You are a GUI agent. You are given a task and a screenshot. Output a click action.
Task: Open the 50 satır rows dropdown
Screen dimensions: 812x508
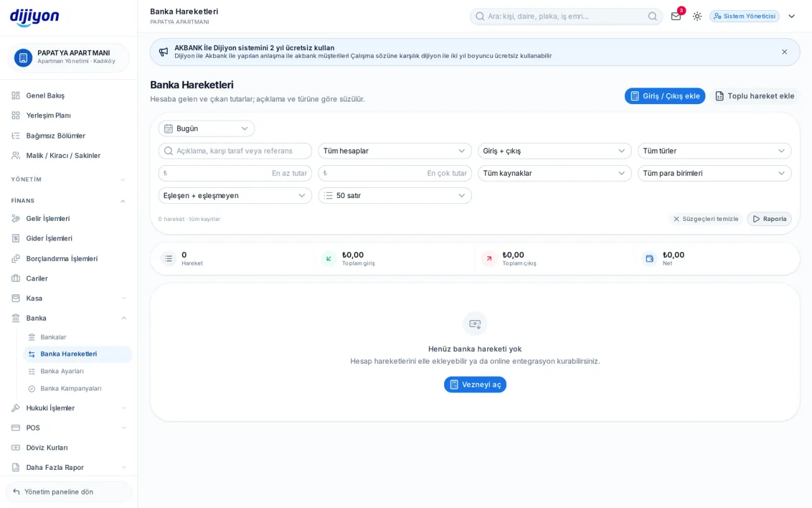click(x=395, y=195)
